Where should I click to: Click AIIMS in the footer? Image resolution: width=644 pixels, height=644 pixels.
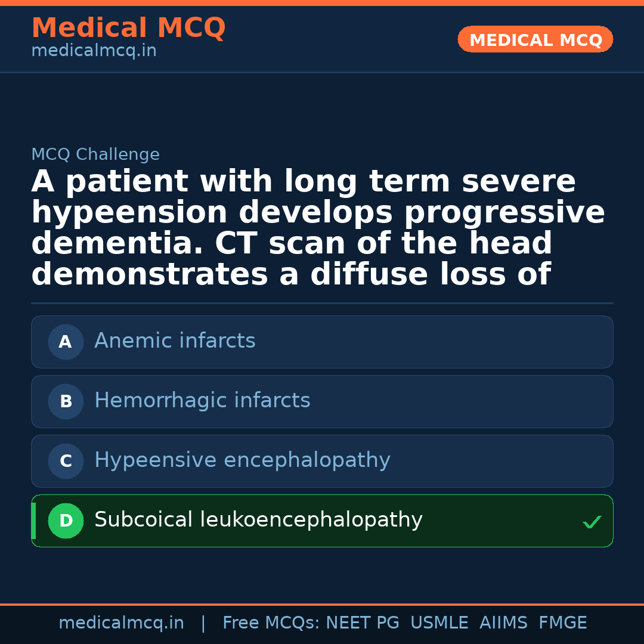click(x=503, y=623)
